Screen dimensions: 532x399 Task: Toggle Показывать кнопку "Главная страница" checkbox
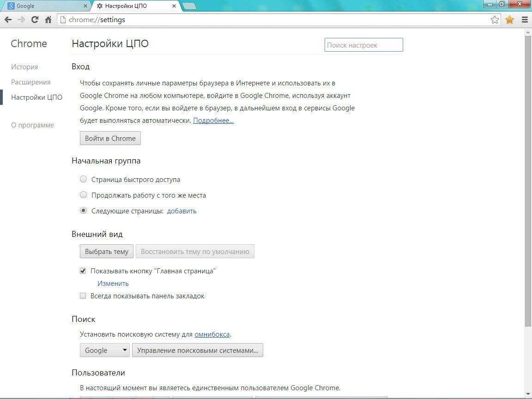83,271
